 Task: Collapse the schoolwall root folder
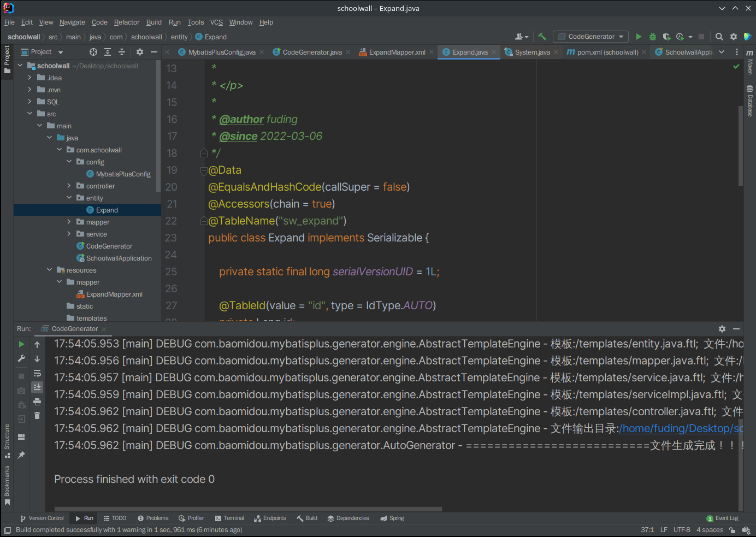(x=20, y=66)
